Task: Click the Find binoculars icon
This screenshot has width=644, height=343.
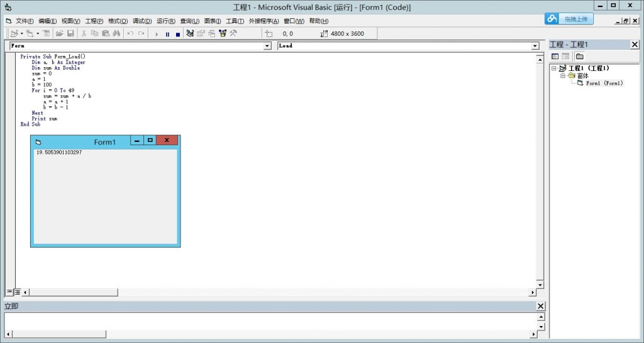Action: 116,34
